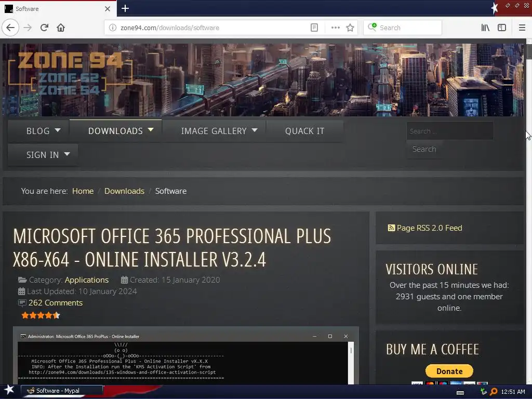Click the yellow Donate button
The image size is (532, 399).
(449, 371)
